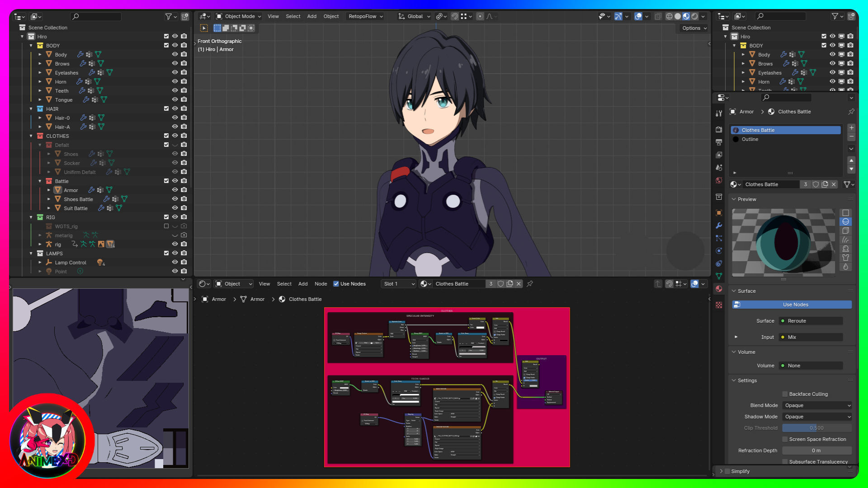Switch to material preview shading
Screen dimensions: 868x488
tap(686, 16)
